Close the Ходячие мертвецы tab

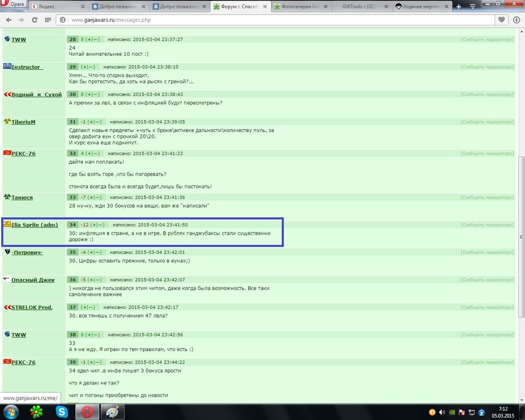click(x=447, y=6)
